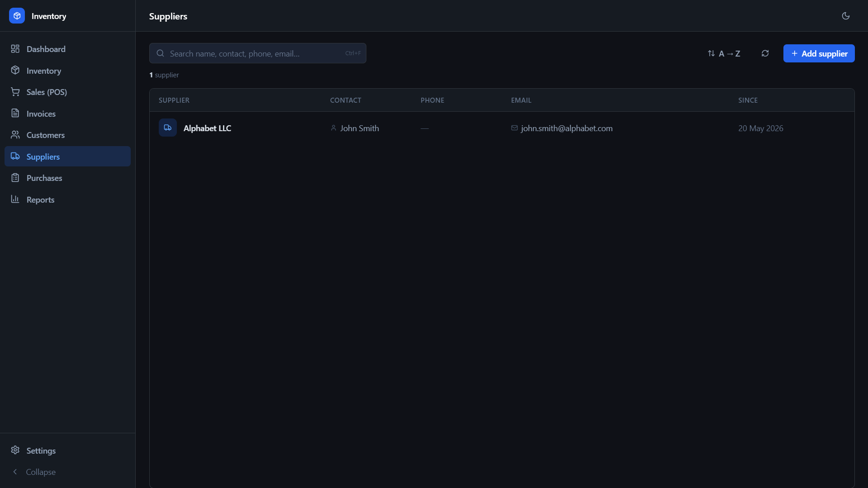
Task: Focus the supplier search field
Action: pos(257,53)
